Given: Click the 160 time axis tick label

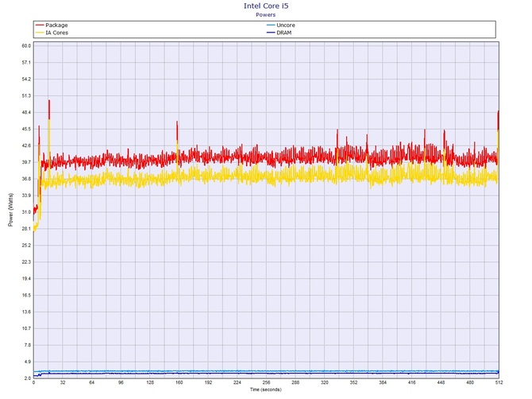Looking at the screenshot, I should pyautogui.click(x=179, y=382).
